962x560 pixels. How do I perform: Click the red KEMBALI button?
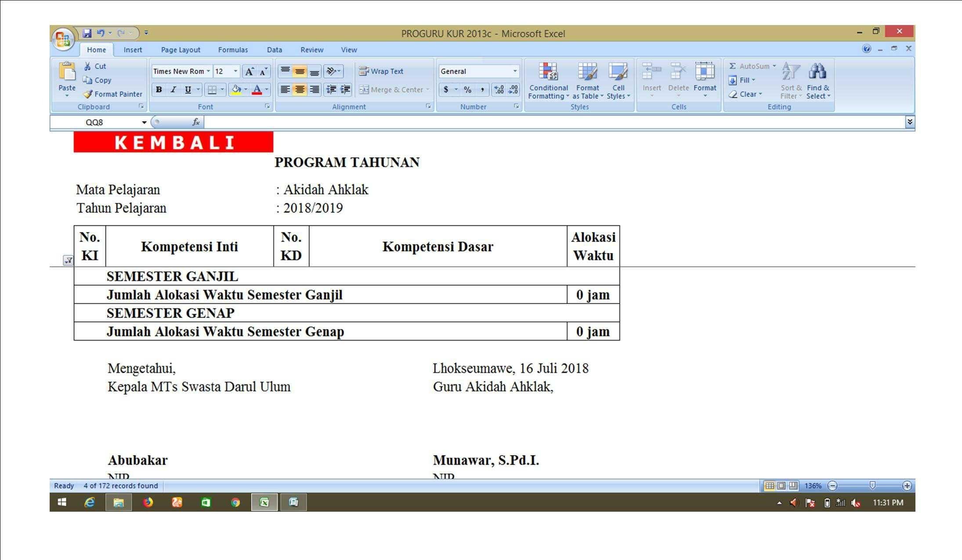(x=174, y=142)
